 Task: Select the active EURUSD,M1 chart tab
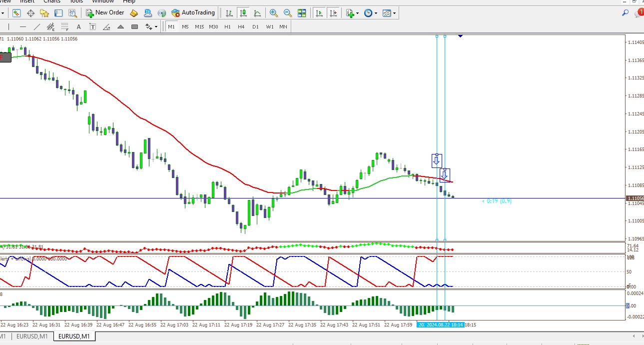[x=74, y=336]
